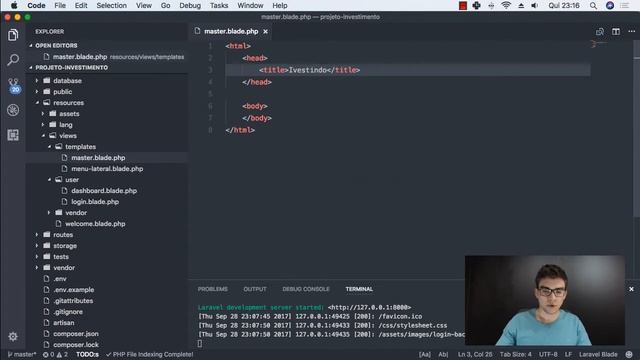Open the .env.example file

73,289
